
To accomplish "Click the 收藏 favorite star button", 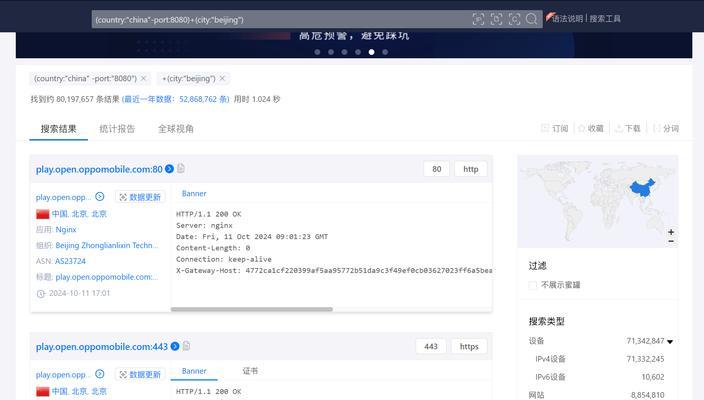I will 590,128.
